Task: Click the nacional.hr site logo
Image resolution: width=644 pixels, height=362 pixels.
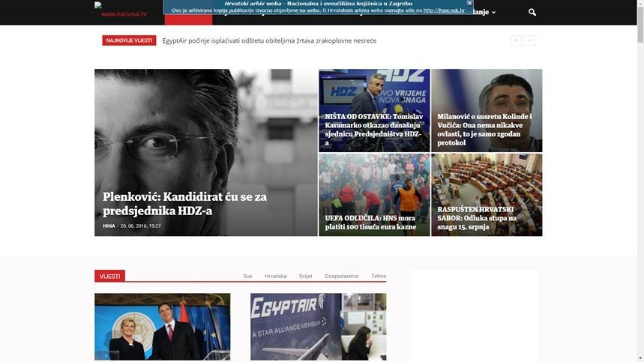Action: 121,10
